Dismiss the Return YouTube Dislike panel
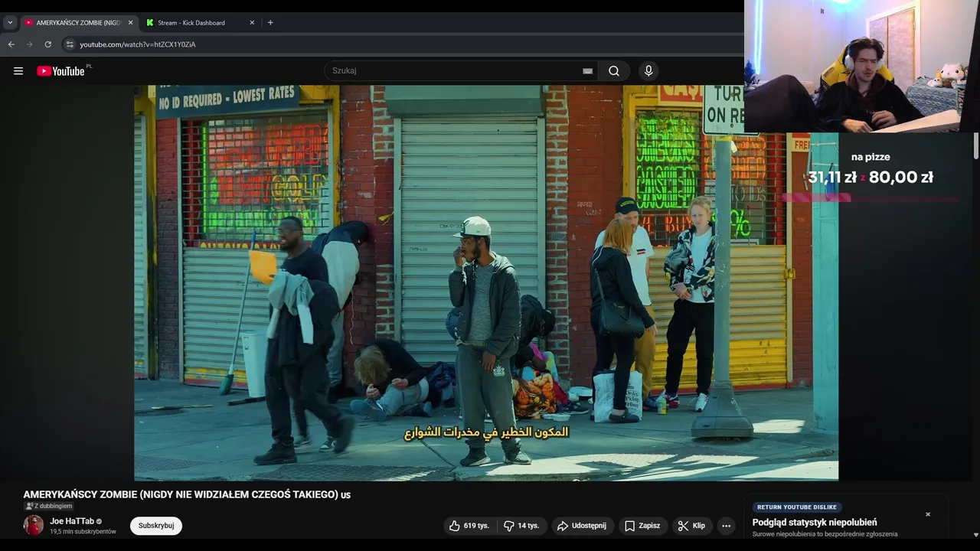980x551 pixels. [928, 514]
